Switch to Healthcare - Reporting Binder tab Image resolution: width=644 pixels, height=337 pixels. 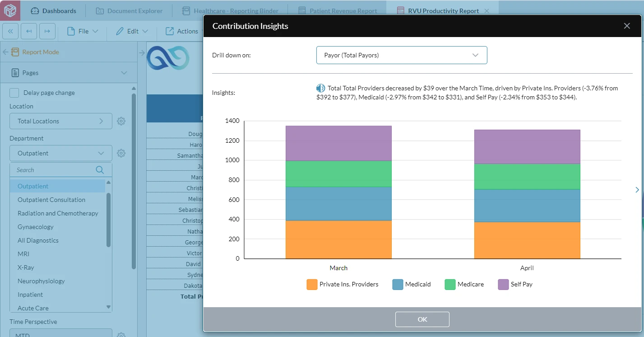click(230, 11)
